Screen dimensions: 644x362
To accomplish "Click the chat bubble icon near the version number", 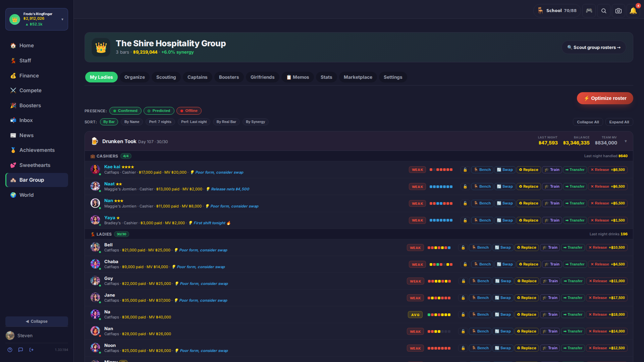I will (20, 350).
